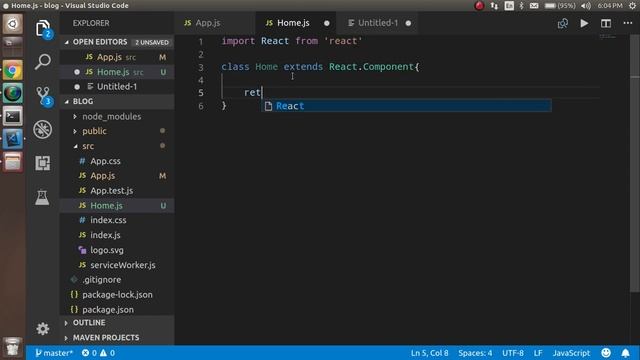Close the unsaved Untitled-1 tab dot
The height and width of the screenshot is (360, 640).
click(408, 23)
